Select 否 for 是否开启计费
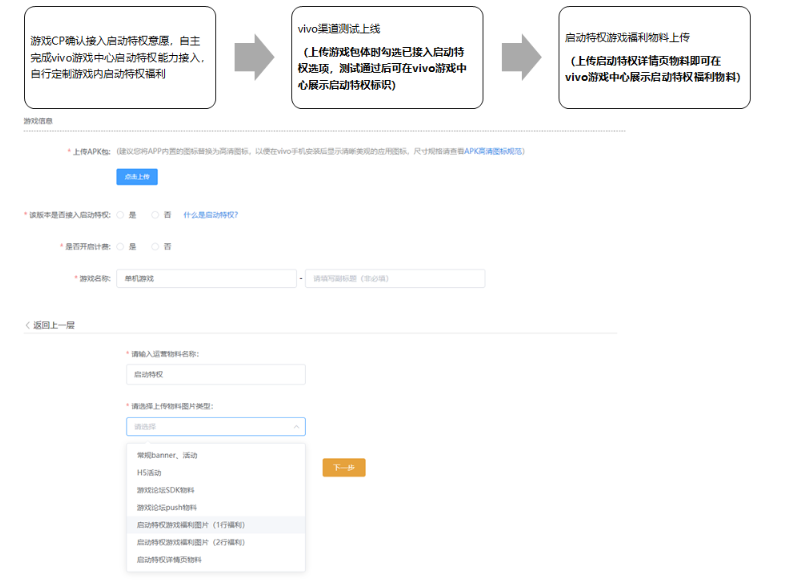This screenshot has width=787, height=582. coord(155,246)
